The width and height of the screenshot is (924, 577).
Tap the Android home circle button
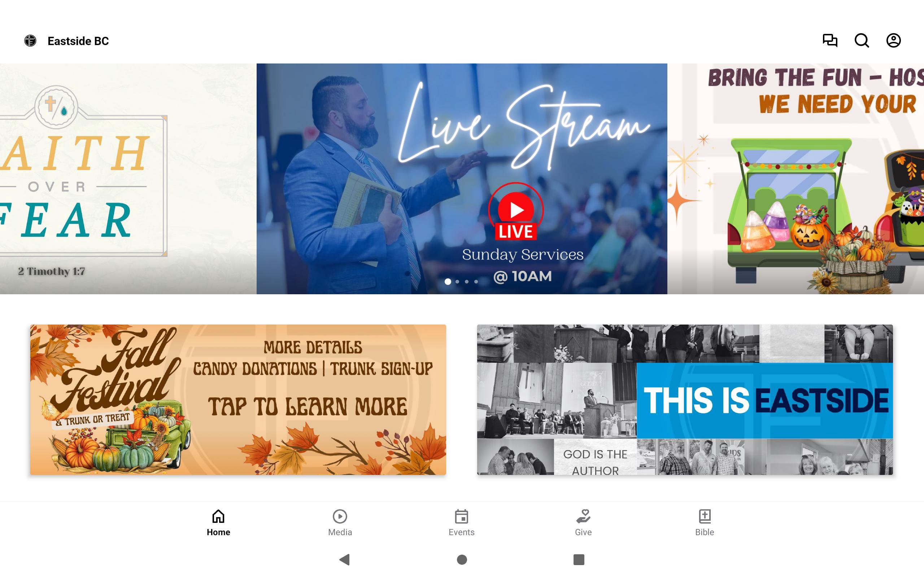pyautogui.click(x=462, y=559)
